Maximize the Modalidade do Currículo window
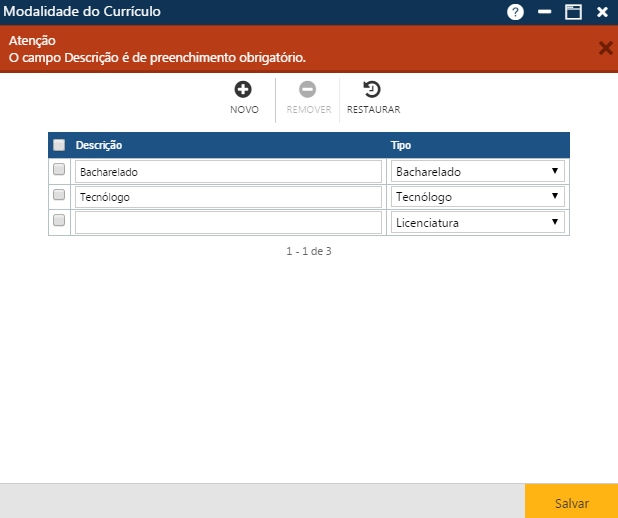This screenshot has height=518, width=618. [x=573, y=12]
